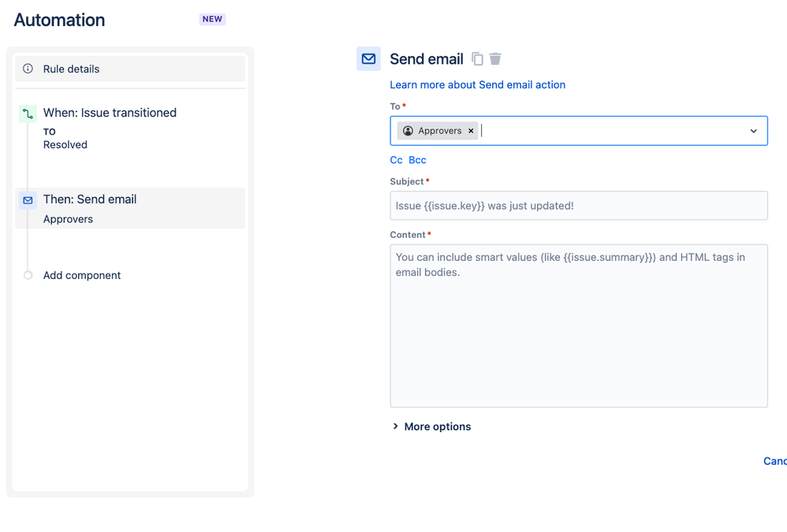Open the To recipients dropdown arrow
Screen dimensions: 787x532
[x=753, y=131]
